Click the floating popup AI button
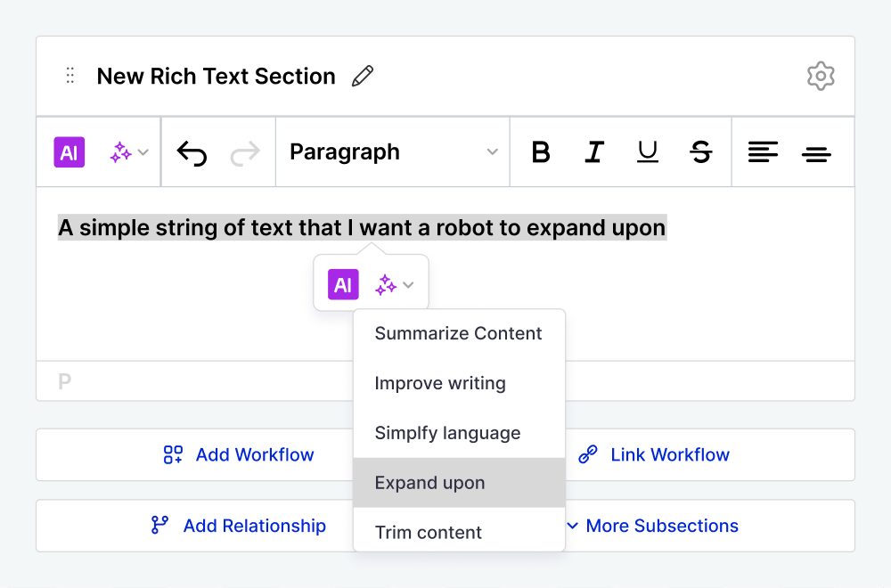891x588 pixels. point(343,284)
